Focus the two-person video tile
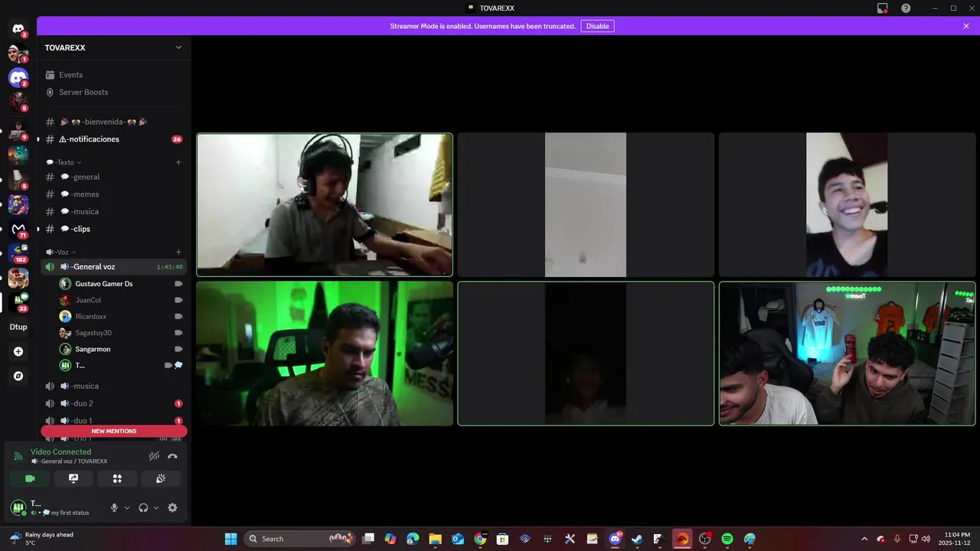 click(x=848, y=354)
